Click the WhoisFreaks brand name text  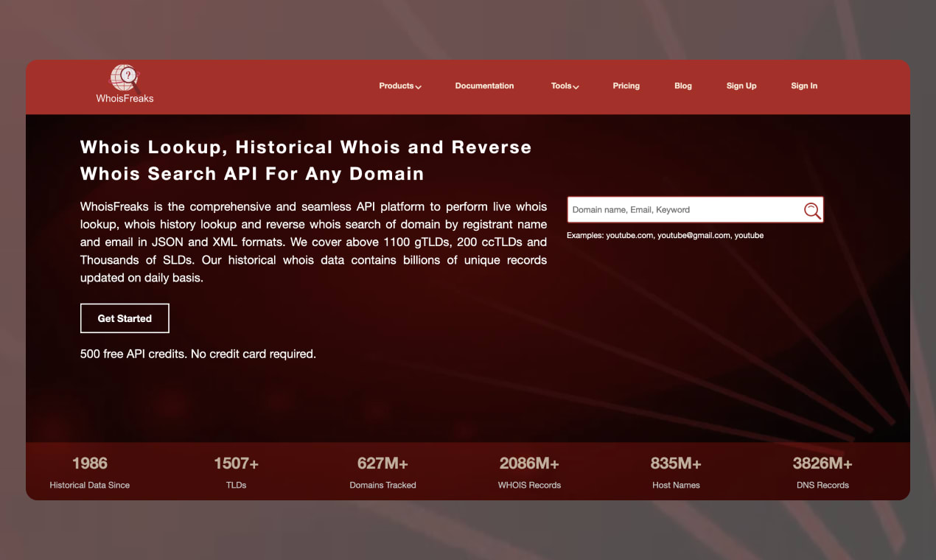click(124, 97)
